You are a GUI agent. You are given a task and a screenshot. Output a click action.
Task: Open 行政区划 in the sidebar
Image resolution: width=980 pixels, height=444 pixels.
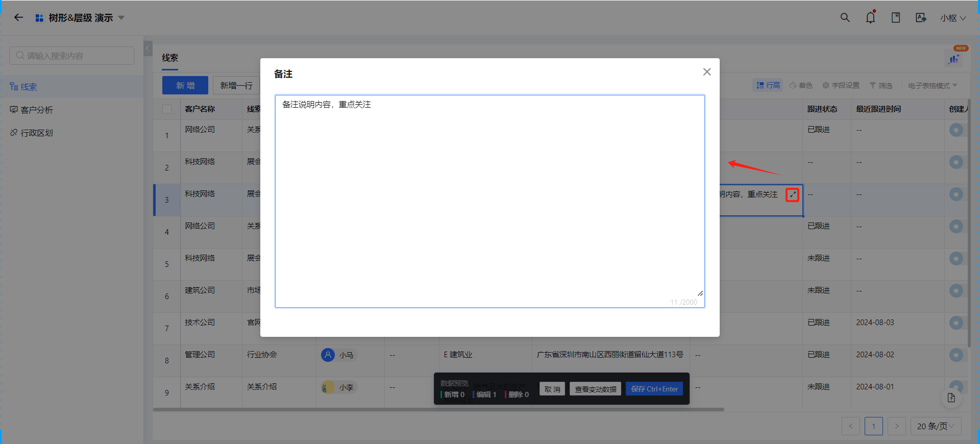click(x=71, y=133)
